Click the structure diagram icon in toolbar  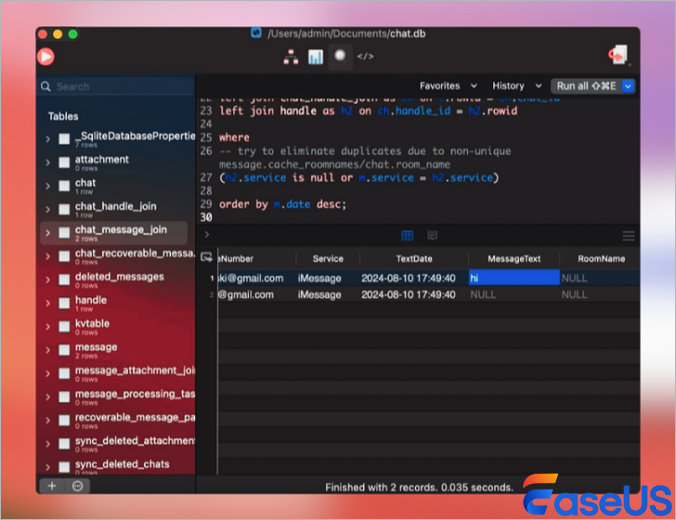point(292,57)
